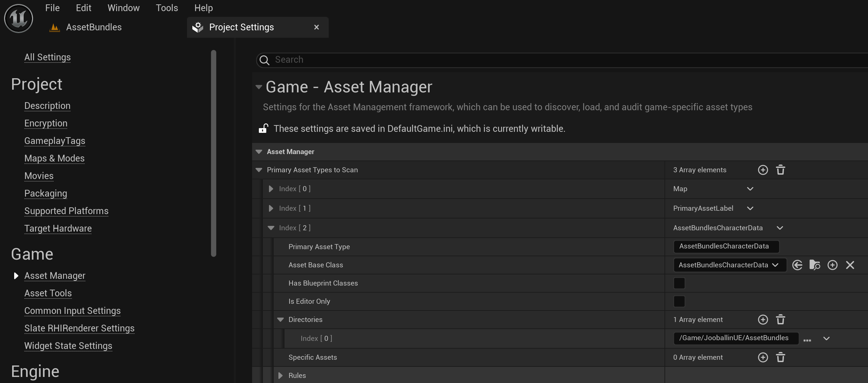Add a new Directories array element
Viewport: 868px width, 383px height.
(x=763, y=319)
